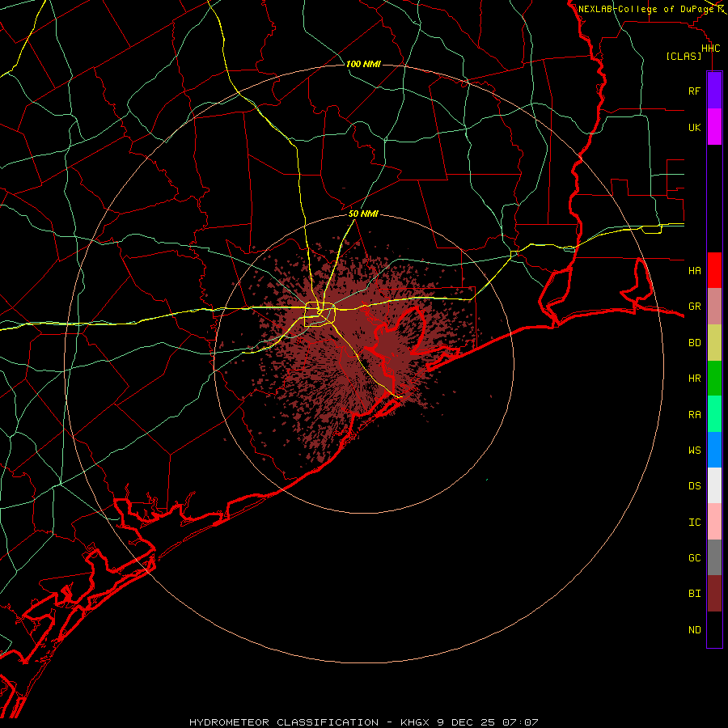This screenshot has width=728, height=728.
Task: Click the "IC" legend label
Action: (694, 523)
